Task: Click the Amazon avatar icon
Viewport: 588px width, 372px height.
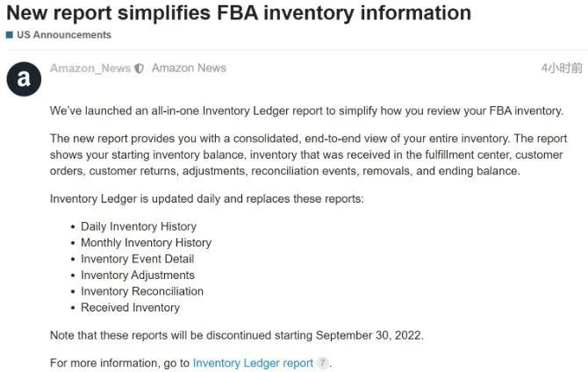Action: [24, 79]
